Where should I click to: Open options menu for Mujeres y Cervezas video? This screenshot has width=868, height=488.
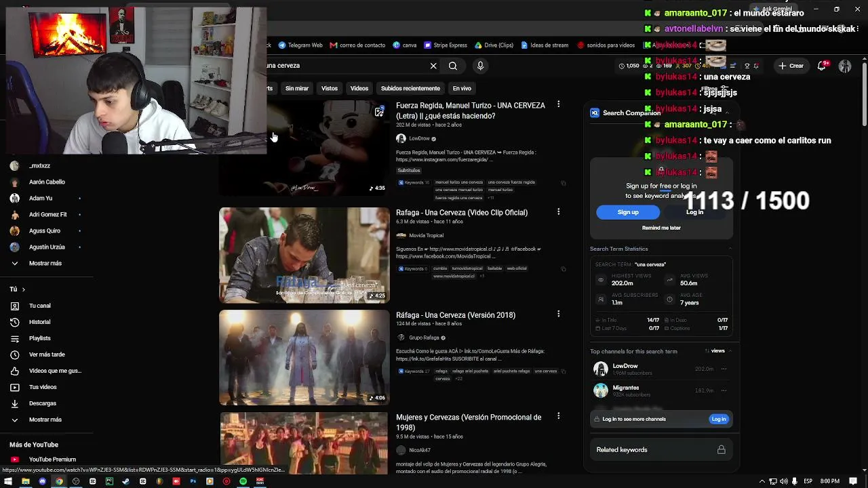[558, 416]
